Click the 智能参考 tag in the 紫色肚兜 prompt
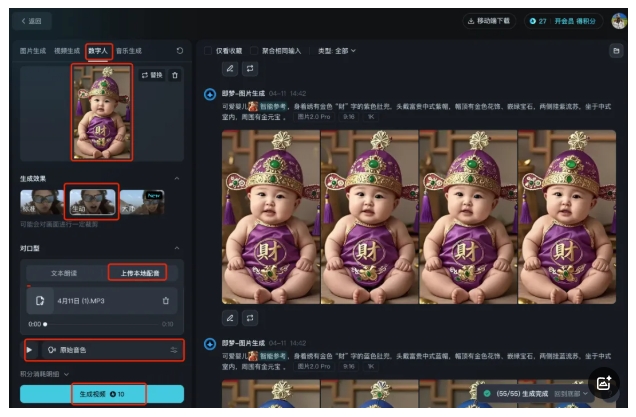 pos(273,107)
